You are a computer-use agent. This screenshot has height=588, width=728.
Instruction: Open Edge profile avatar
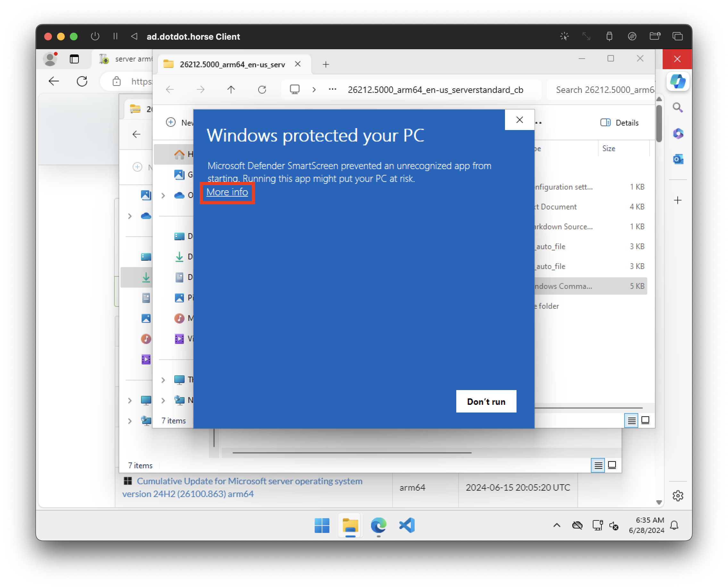click(x=51, y=59)
